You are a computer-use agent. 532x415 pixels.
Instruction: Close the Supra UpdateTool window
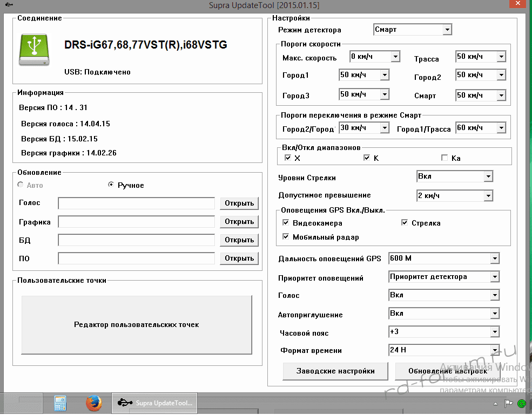[518, 4]
